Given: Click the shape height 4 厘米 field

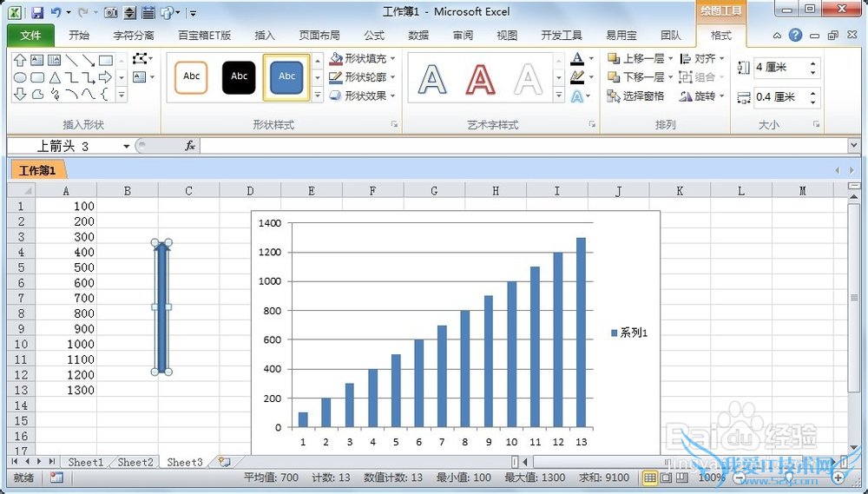Looking at the screenshot, I should pyautogui.click(x=780, y=68).
